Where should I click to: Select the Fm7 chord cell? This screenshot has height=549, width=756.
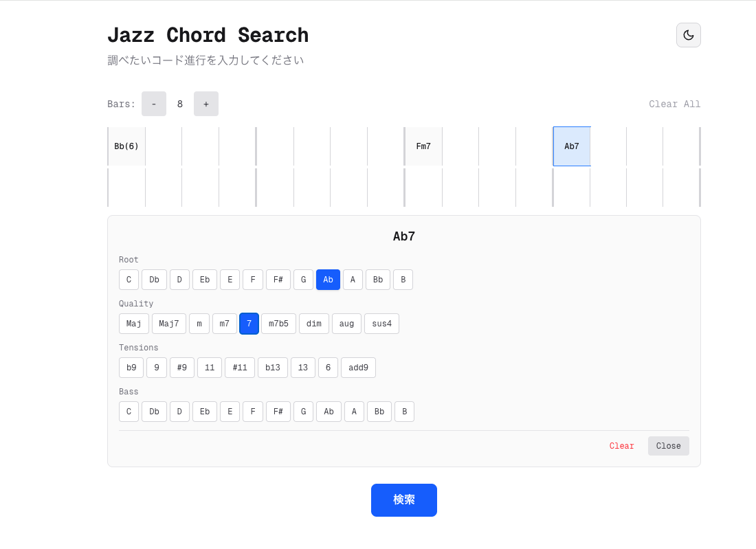tap(423, 146)
